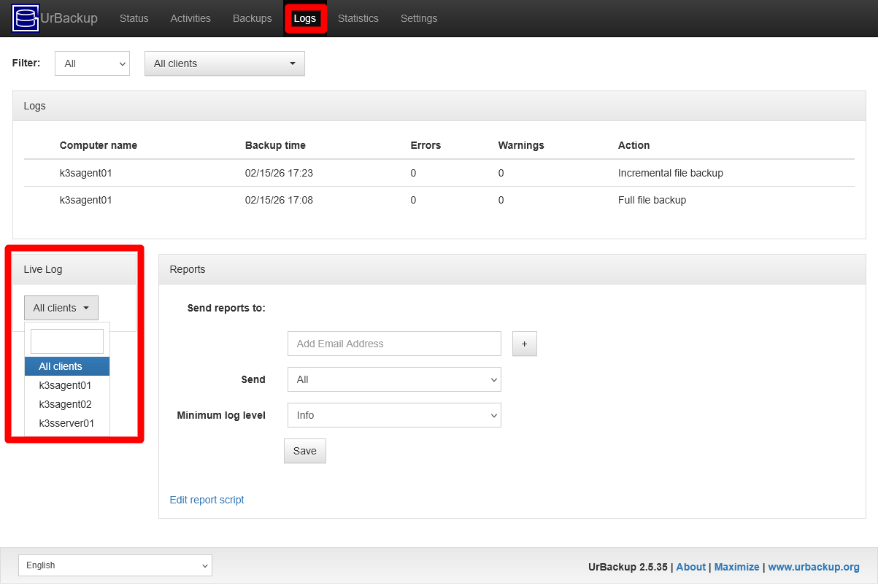Open the Send frequency dropdown

point(394,379)
